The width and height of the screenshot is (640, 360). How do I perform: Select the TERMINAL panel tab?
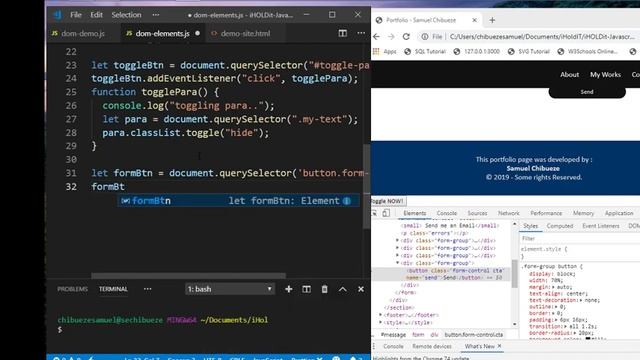[x=113, y=289]
